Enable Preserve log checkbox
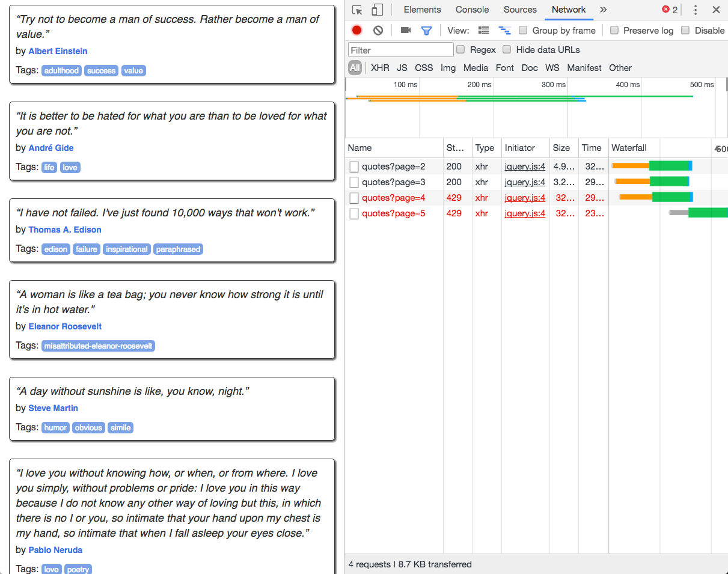Viewport: 728px width, 574px height. (x=614, y=30)
